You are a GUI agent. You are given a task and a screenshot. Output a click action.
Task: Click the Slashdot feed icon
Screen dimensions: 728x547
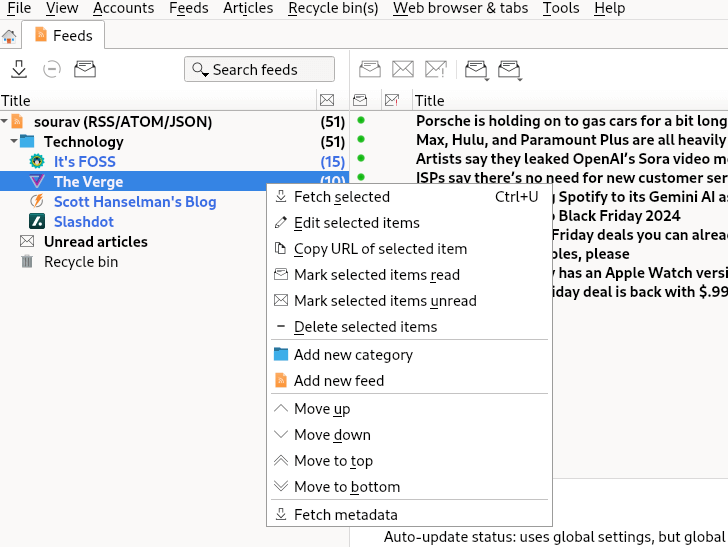(37, 222)
